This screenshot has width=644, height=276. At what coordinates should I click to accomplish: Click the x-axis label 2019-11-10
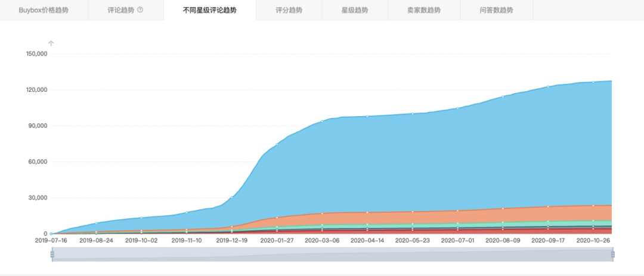coord(187,241)
